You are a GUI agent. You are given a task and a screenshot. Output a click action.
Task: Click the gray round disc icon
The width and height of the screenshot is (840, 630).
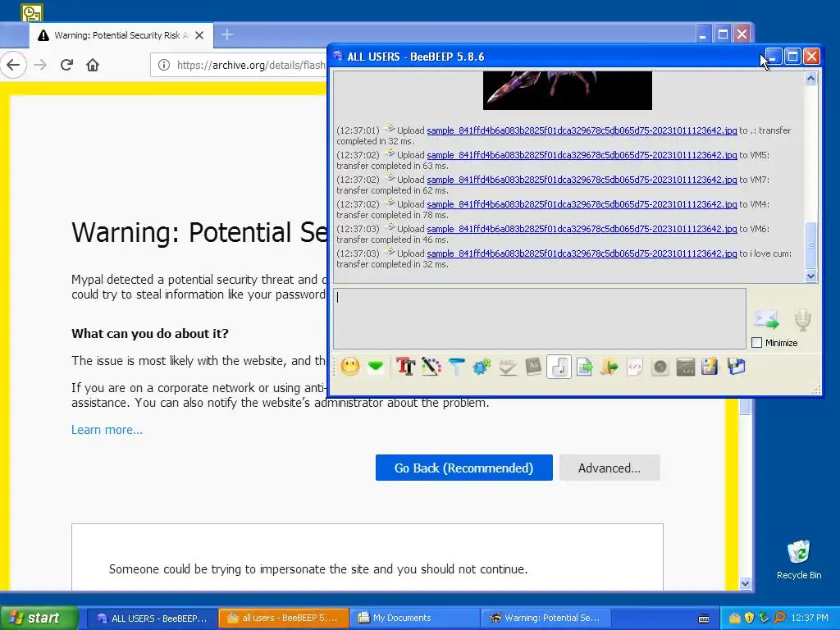tap(660, 367)
